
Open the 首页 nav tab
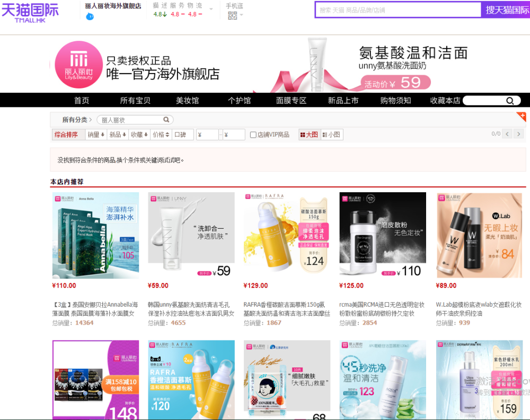pyautogui.click(x=82, y=100)
